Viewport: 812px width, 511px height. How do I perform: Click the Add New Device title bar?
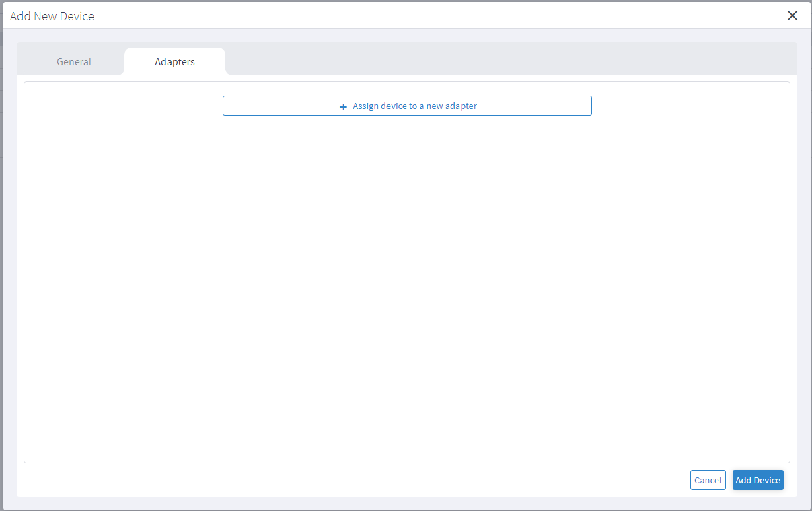[52, 15]
